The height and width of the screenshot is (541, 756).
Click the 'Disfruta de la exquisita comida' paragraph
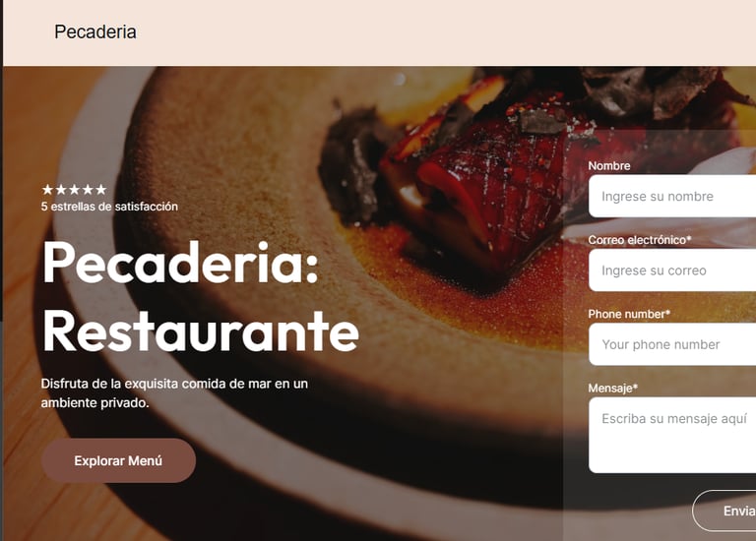[174, 393]
